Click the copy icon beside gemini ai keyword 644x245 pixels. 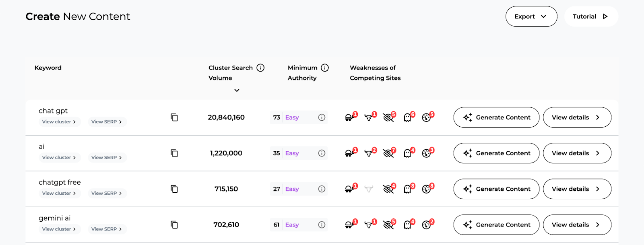174,225
